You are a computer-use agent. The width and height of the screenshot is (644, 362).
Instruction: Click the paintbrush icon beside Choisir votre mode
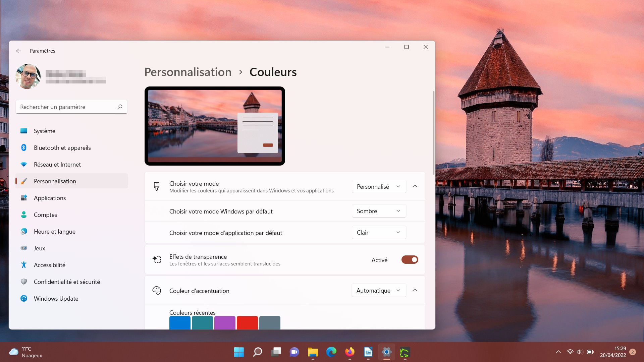pos(157,186)
